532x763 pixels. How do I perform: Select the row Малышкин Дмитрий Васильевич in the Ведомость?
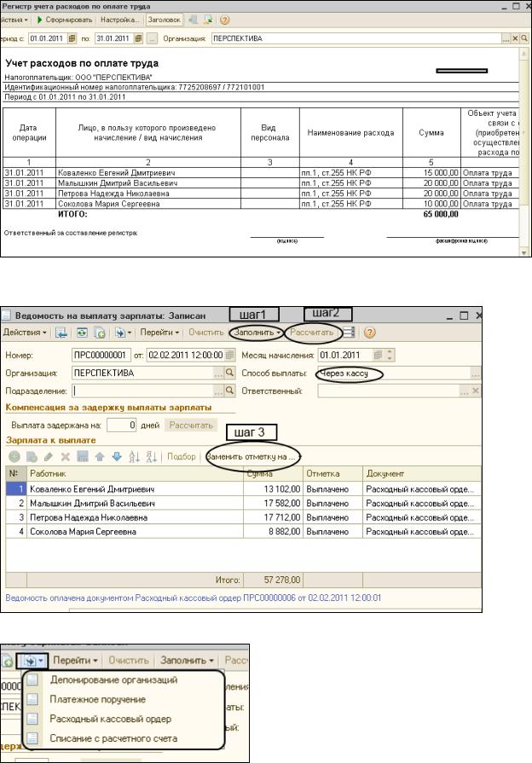pyautogui.click(x=243, y=504)
